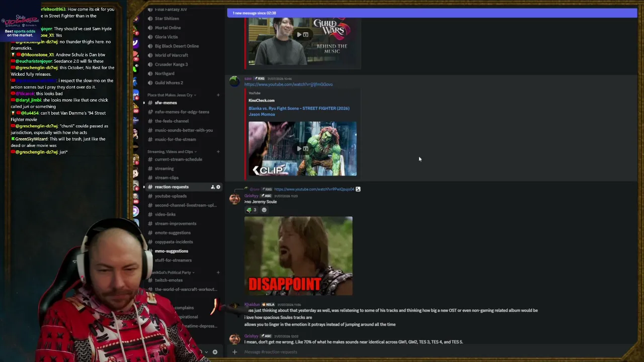Image resolution: width=644 pixels, height=362 pixels.
Task: Go to the video-links channel
Action: (x=165, y=215)
